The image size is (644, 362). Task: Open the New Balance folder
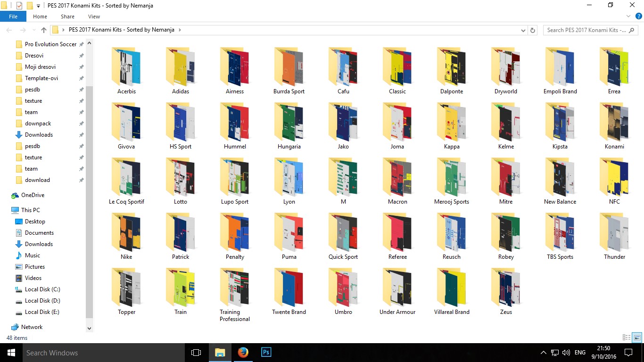tap(560, 181)
